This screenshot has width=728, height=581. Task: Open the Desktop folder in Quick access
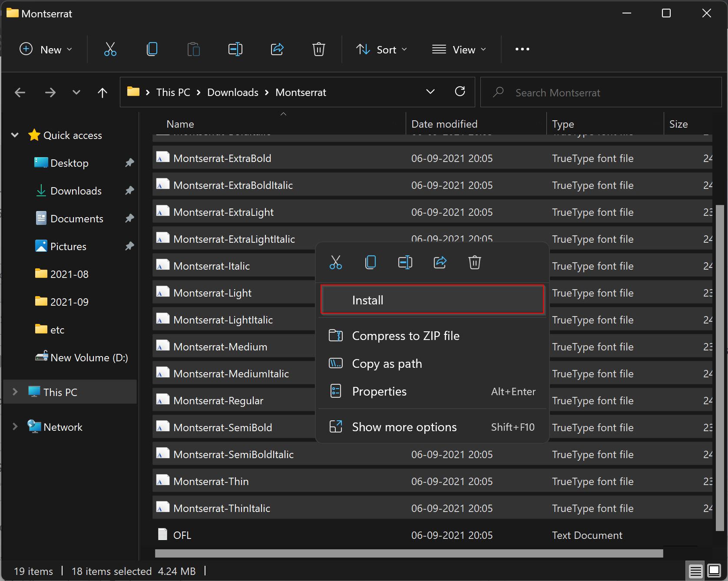point(69,163)
